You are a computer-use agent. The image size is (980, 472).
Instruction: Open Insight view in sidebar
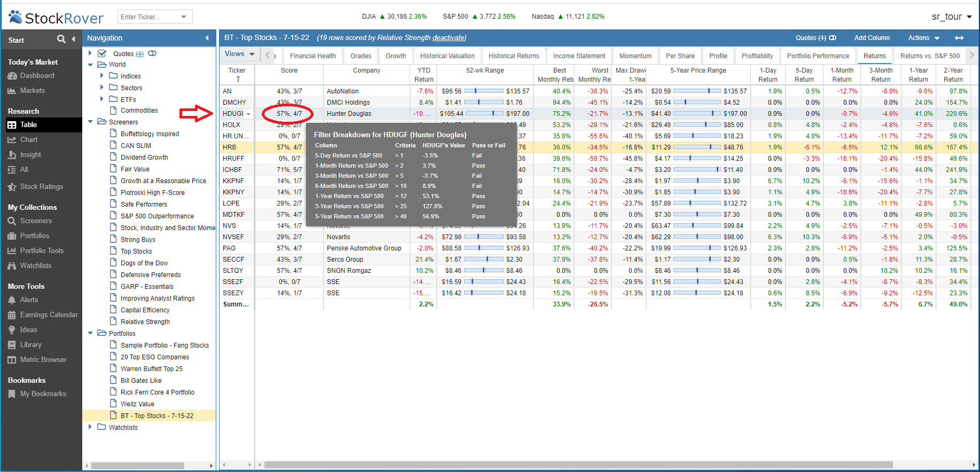click(x=24, y=155)
